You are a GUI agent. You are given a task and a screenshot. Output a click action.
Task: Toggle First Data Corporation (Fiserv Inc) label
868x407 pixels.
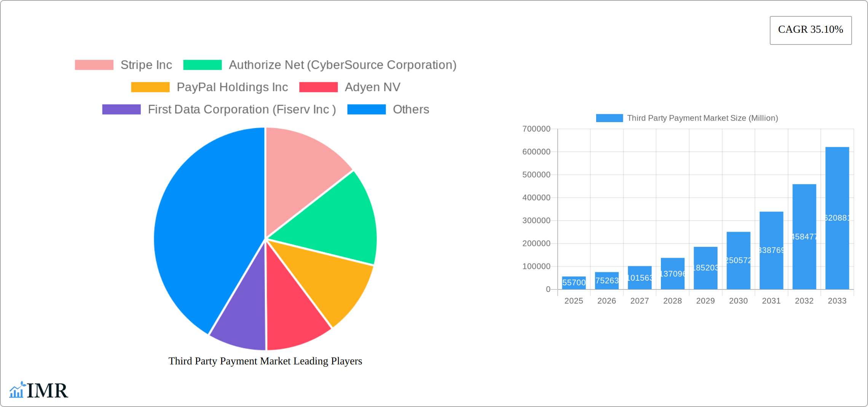242,110
